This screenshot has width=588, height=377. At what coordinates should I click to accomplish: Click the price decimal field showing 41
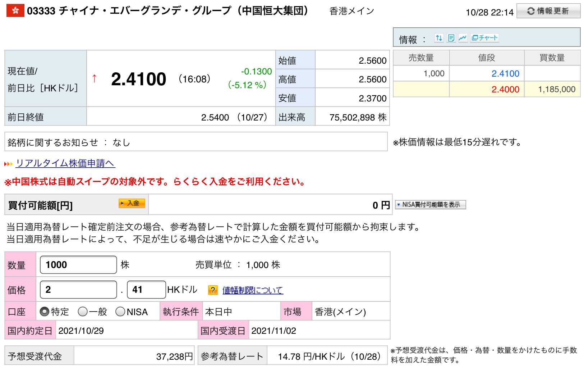click(x=147, y=290)
